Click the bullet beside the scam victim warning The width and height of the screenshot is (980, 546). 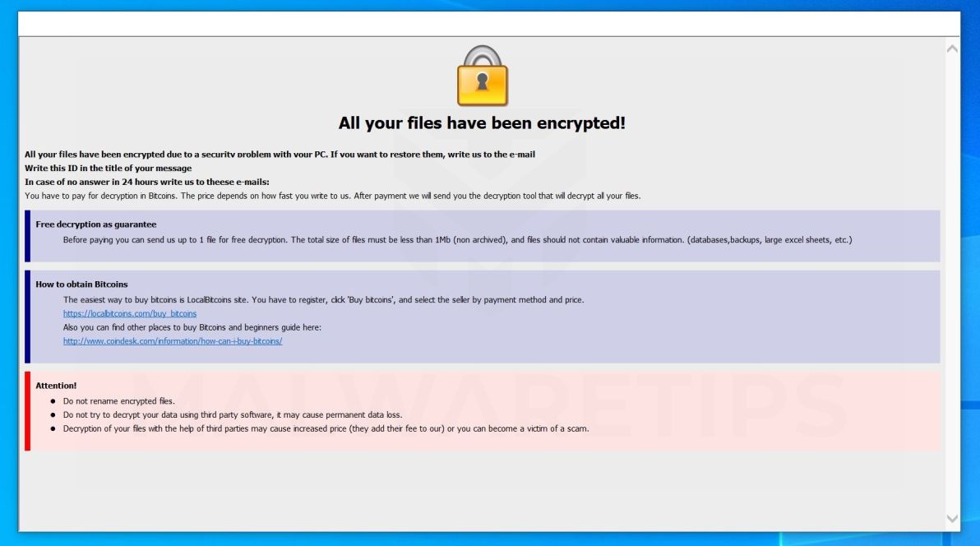click(52, 428)
